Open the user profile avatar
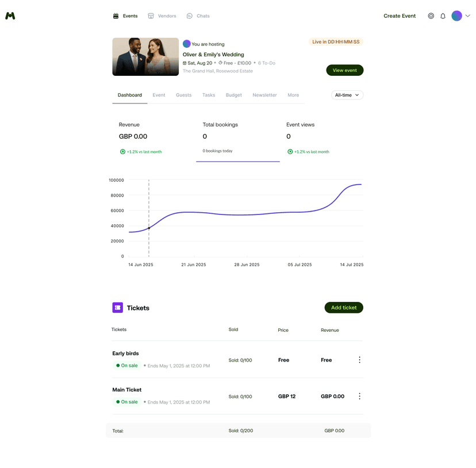 tap(456, 16)
